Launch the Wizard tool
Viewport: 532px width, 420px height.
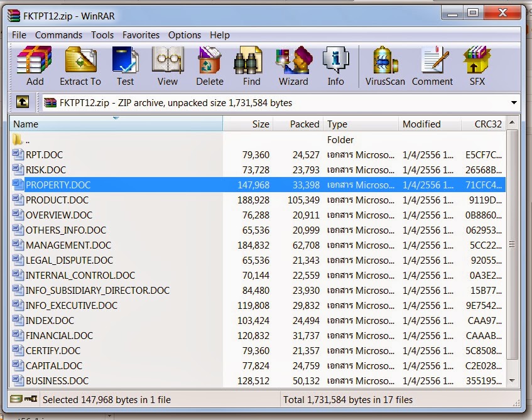pos(293,66)
